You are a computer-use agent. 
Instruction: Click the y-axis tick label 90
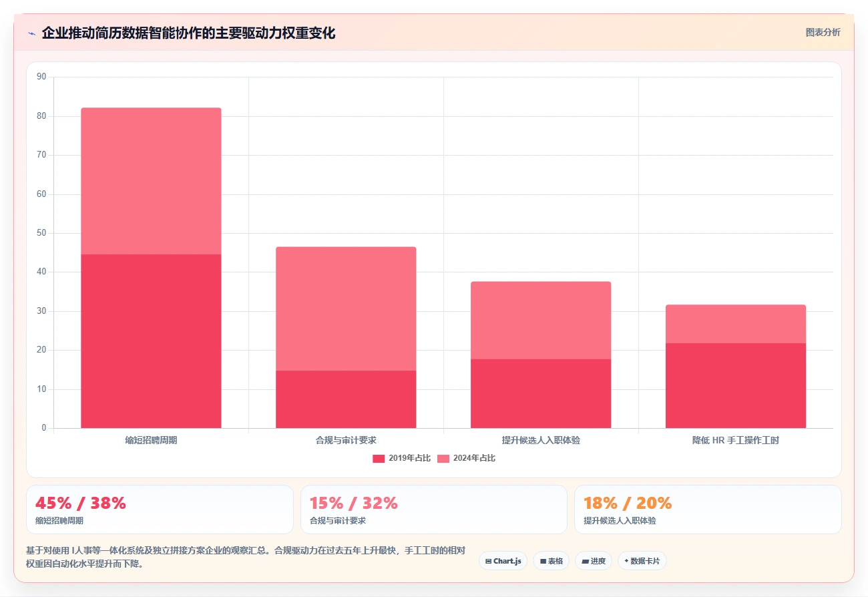(41, 77)
